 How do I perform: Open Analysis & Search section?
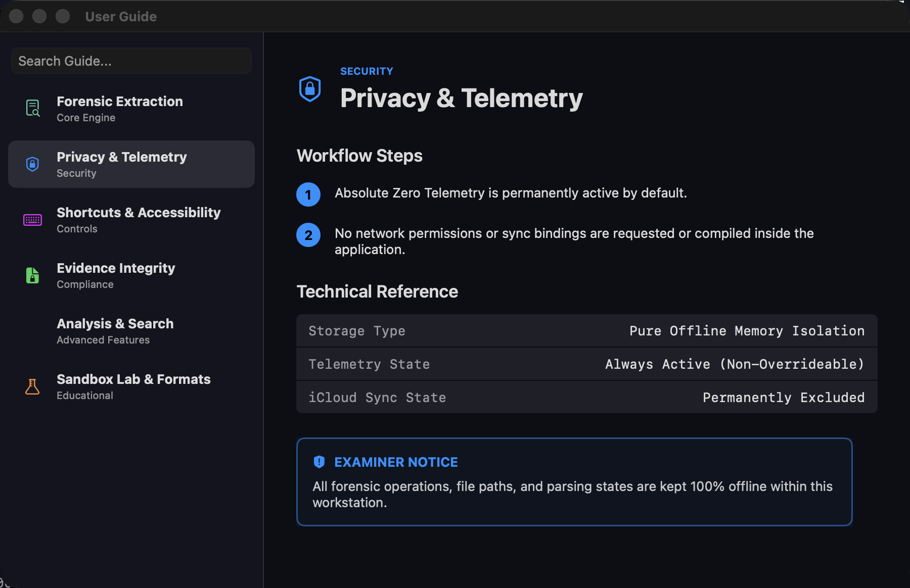tap(131, 331)
